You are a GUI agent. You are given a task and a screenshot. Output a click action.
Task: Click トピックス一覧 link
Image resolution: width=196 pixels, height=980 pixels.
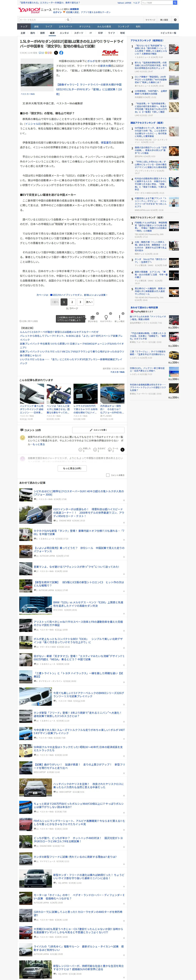(168, 33)
